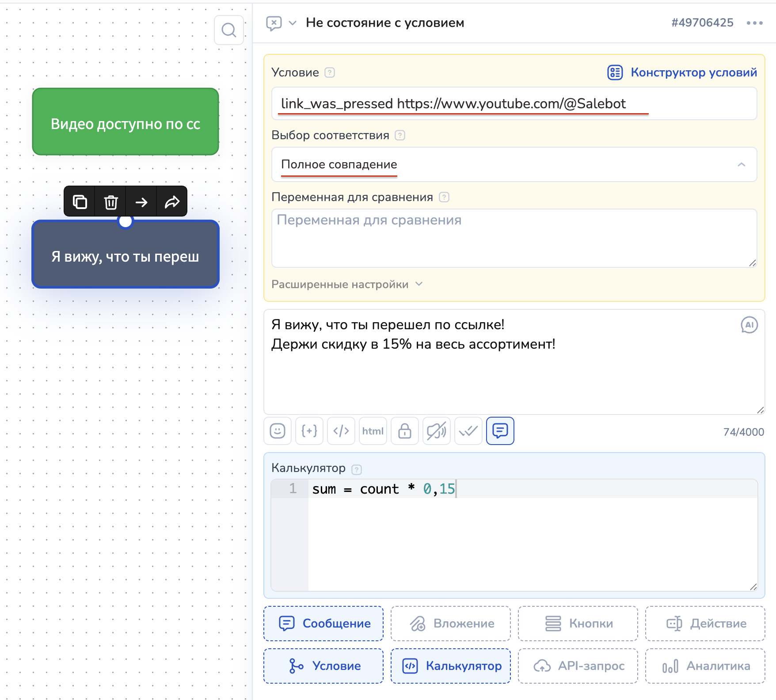Click the emoji smiley icon
Image resolution: width=776 pixels, height=700 pixels.
tap(278, 431)
